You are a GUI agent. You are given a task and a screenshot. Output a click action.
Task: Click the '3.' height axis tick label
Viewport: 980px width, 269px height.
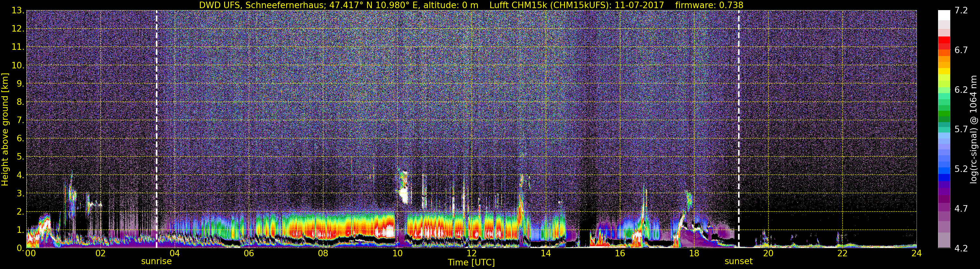tap(20, 193)
